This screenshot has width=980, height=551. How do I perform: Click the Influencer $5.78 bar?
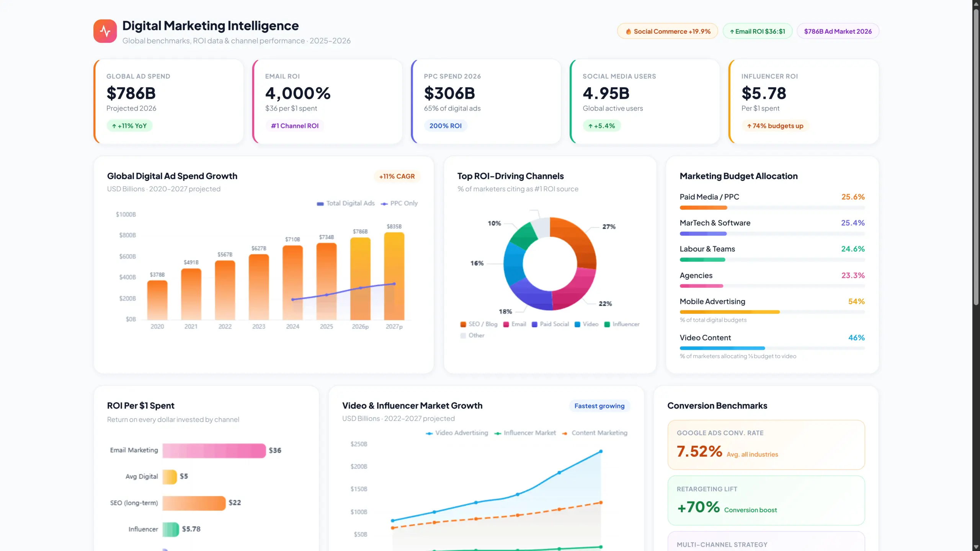(x=171, y=530)
